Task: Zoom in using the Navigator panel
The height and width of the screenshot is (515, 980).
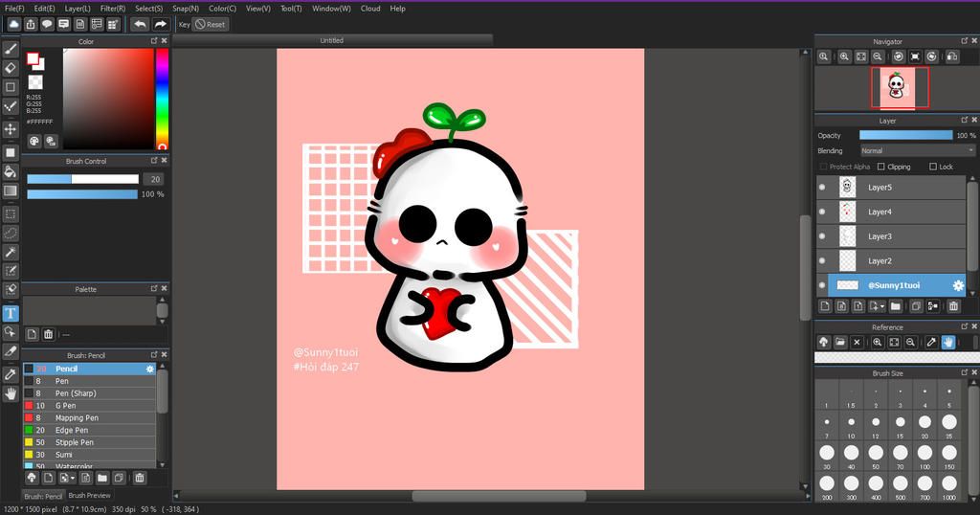Action: click(x=844, y=56)
